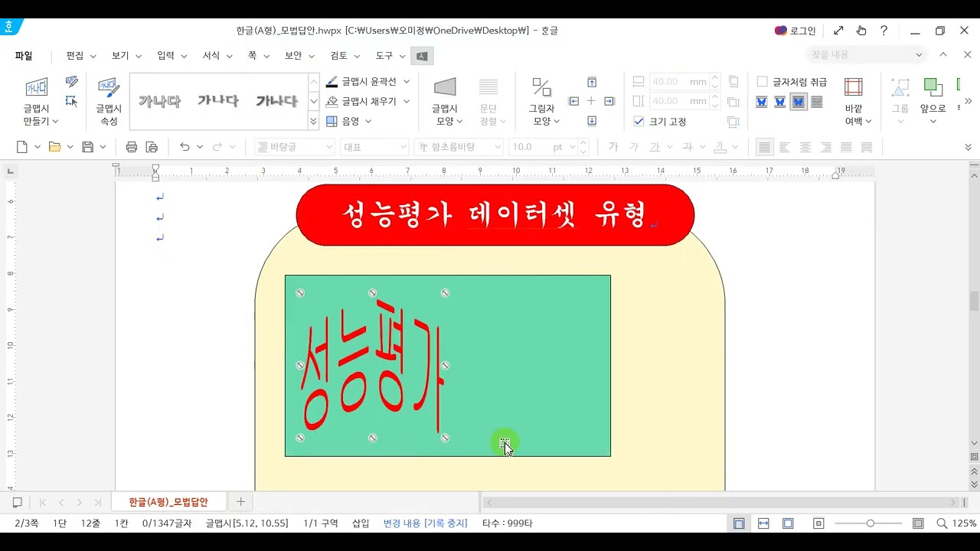
Task: Click the 글맵시 채우기 fill bucket icon
Action: pos(332,101)
